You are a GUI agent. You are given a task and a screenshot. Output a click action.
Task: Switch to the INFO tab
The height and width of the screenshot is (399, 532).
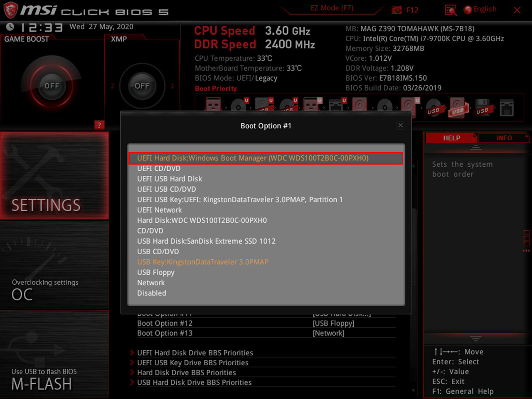tap(504, 138)
